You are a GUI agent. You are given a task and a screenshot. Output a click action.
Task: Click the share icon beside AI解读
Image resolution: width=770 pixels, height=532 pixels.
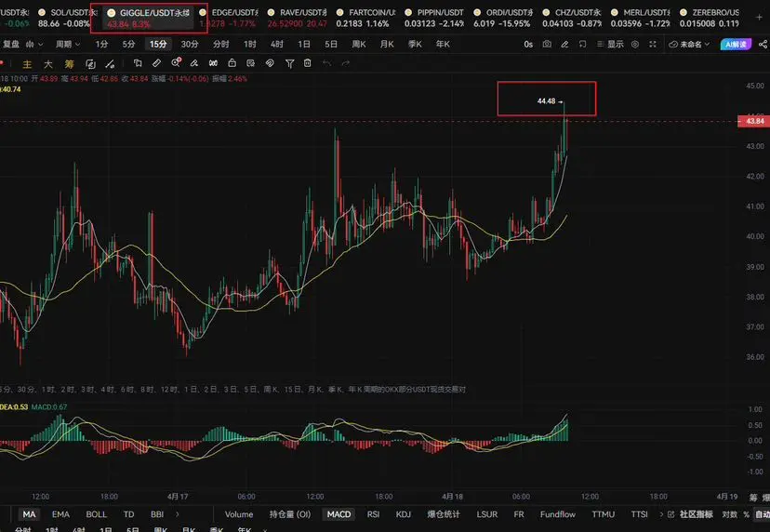(763, 45)
